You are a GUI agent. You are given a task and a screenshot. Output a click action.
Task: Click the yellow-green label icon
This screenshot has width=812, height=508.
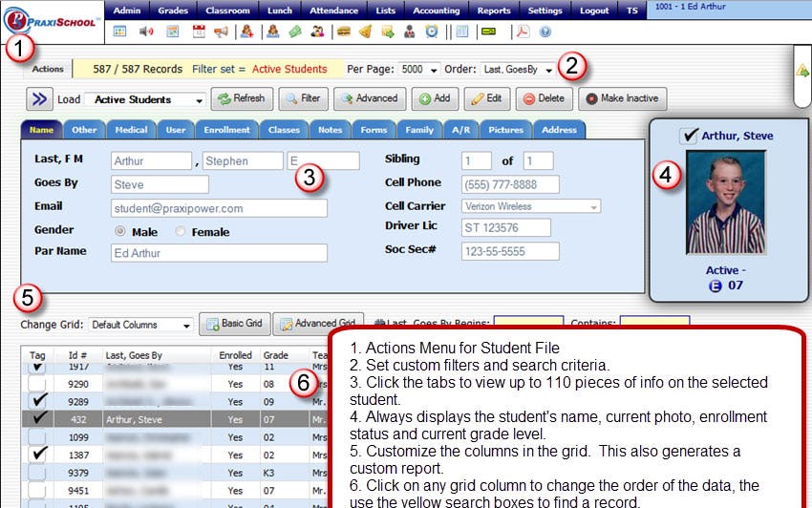488,32
